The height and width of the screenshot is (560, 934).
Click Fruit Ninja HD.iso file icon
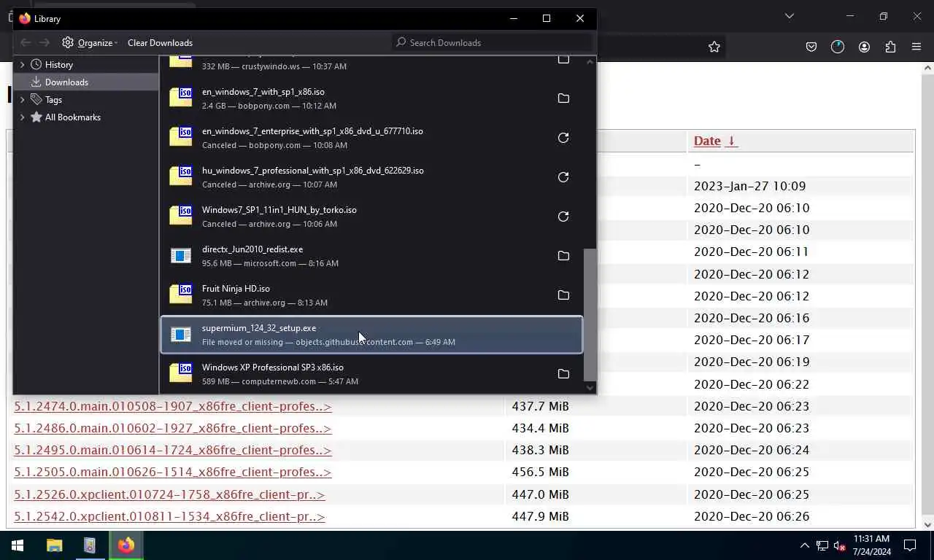[181, 295]
